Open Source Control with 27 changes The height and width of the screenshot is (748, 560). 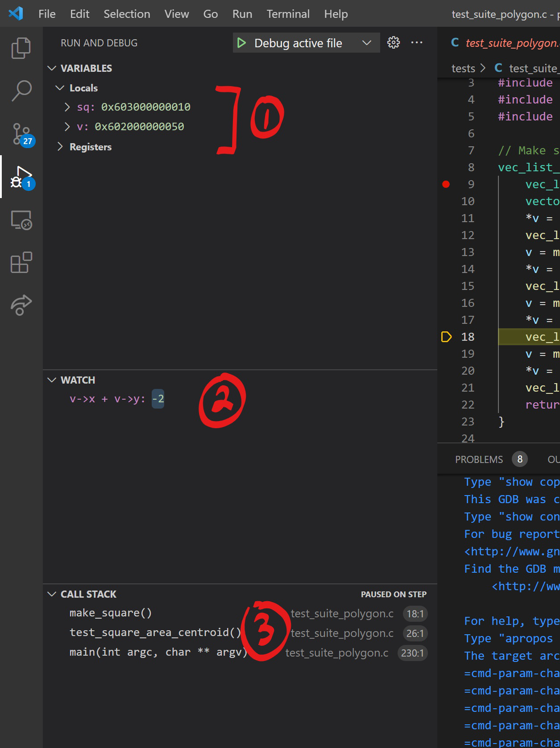pyautogui.click(x=22, y=134)
